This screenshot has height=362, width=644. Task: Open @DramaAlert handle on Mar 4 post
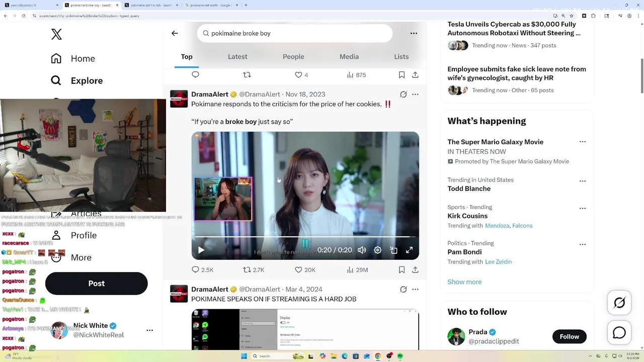[260, 290]
